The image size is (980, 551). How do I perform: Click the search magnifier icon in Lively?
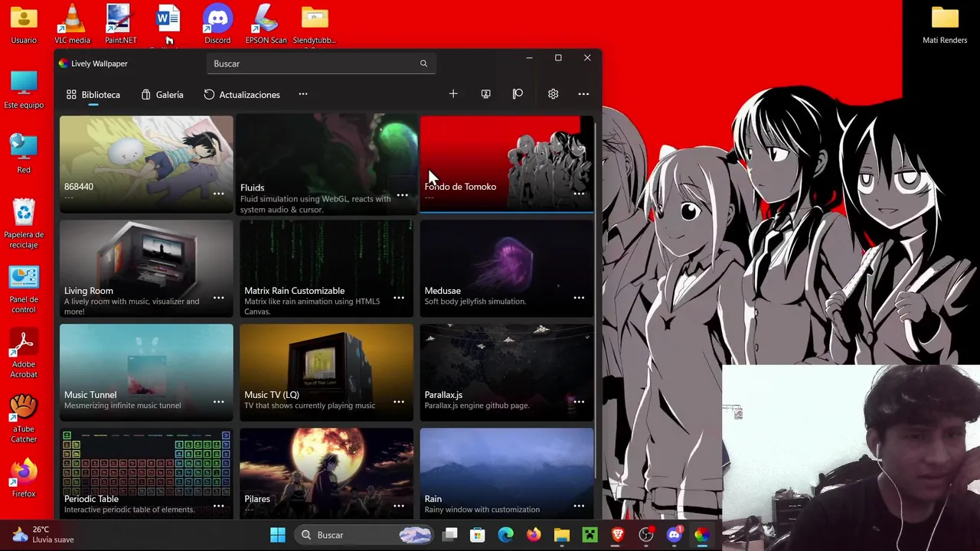tap(423, 64)
